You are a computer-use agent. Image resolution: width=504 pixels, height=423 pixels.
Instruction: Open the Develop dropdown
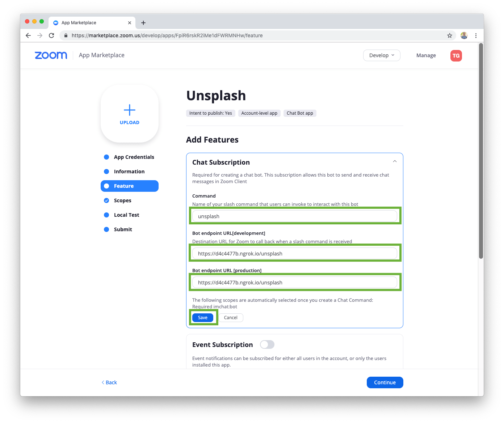(x=382, y=55)
